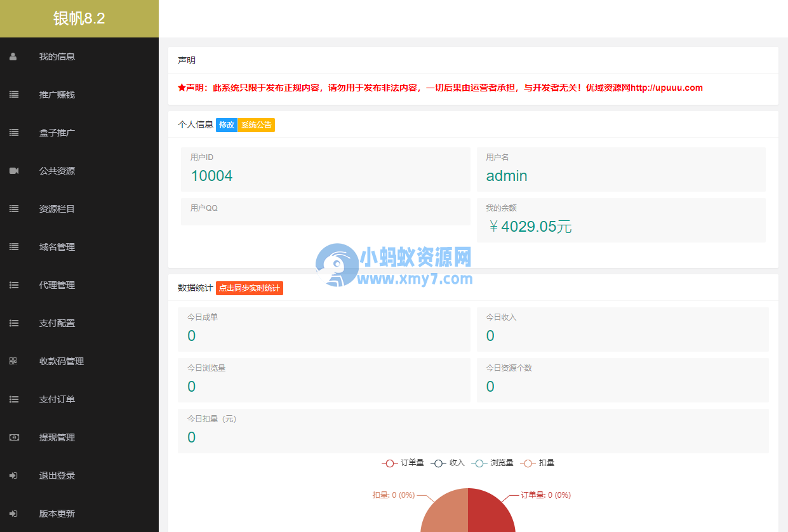Toggle 浏览量 legend series
The width and height of the screenshot is (788, 532).
(x=493, y=463)
